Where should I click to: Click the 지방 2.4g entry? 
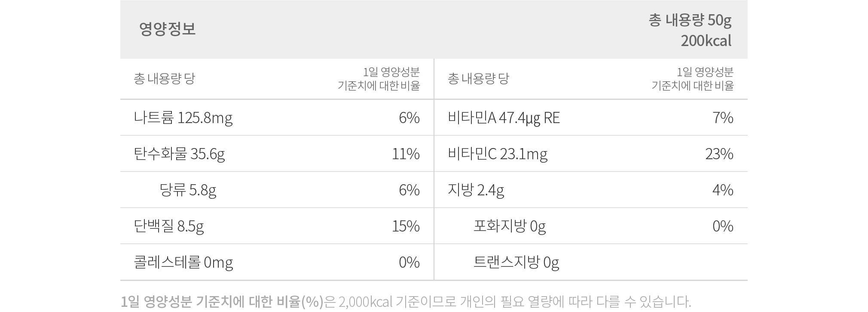coord(476,190)
